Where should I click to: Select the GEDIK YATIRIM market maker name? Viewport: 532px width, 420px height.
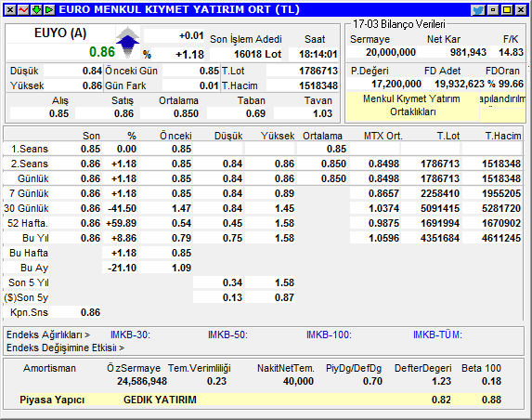pos(160,400)
